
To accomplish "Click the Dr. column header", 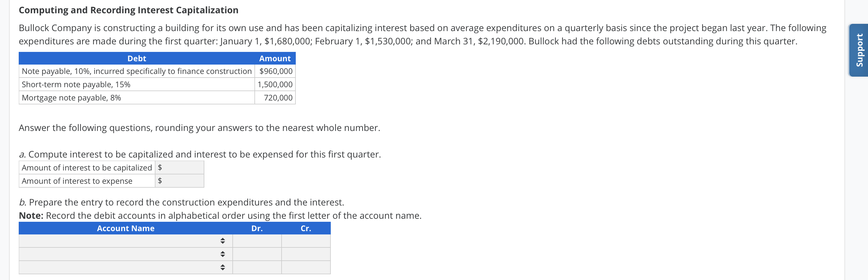I will coord(257,228).
